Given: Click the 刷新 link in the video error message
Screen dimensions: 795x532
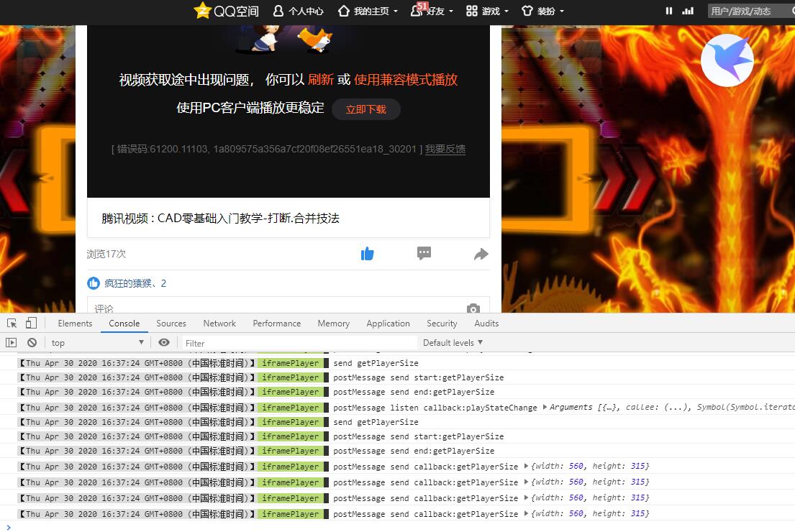Looking at the screenshot, I should click(320, 80).
